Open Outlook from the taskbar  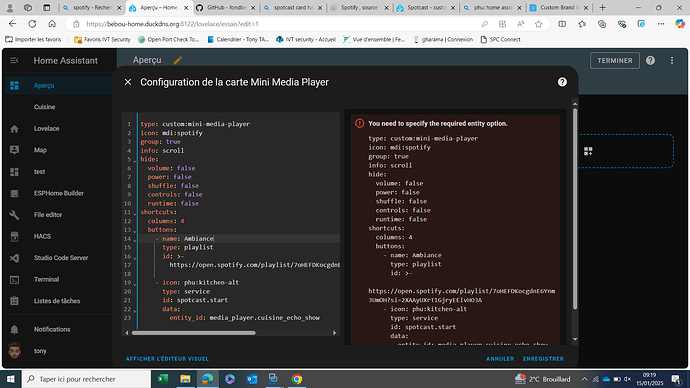(x=252, y=379)
